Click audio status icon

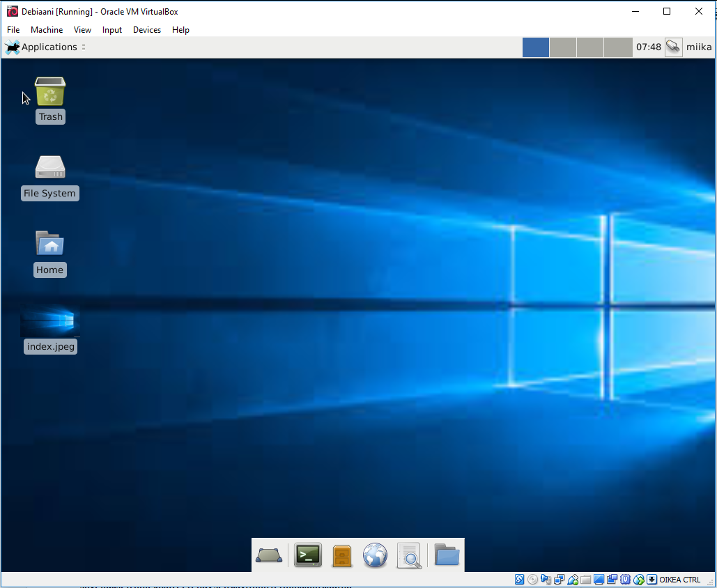[546, 580]
